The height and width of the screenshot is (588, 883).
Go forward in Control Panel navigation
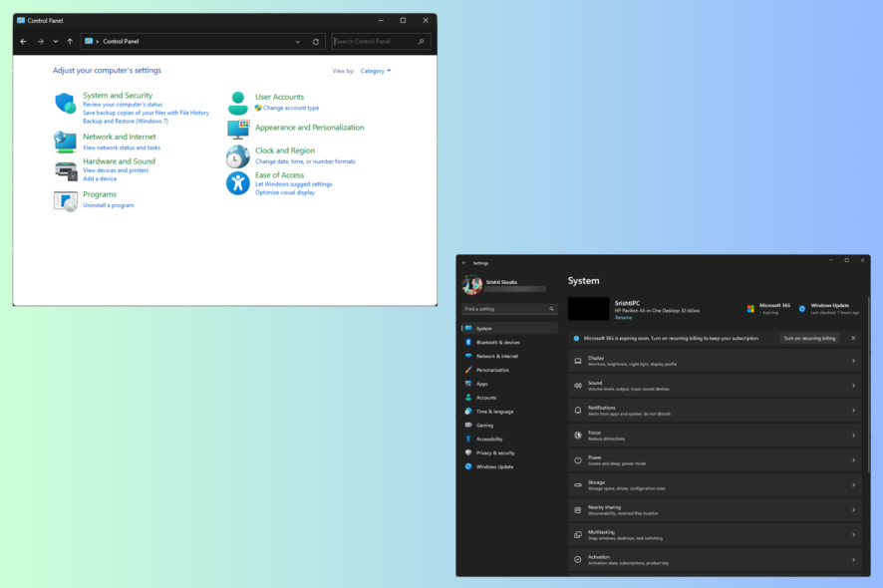pos(40,41)
